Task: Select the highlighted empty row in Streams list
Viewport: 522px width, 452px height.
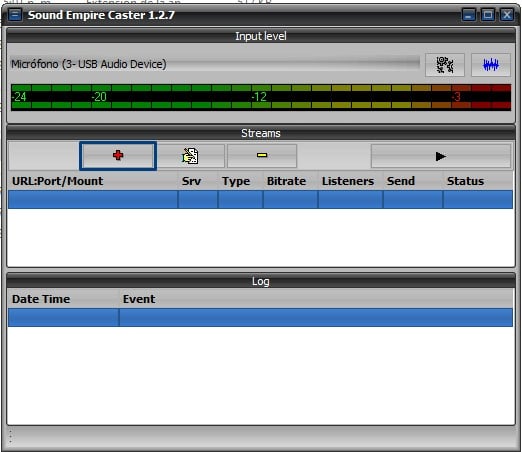Action: pos(260,199)
